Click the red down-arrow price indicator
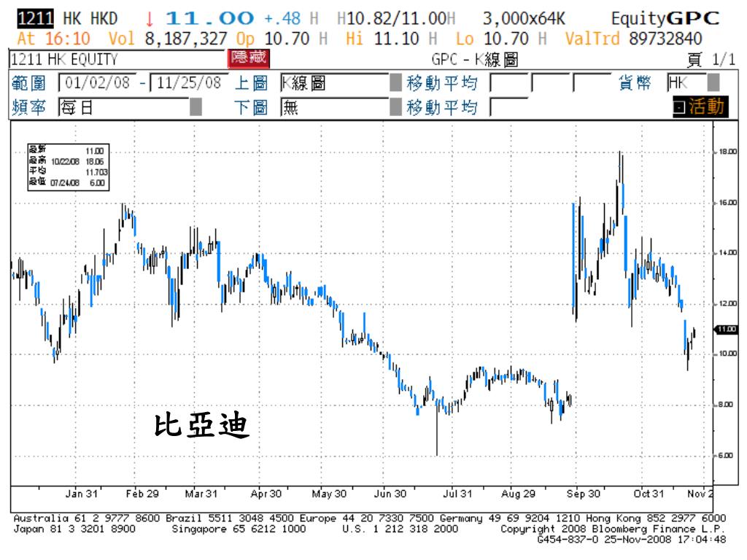747x560 pixels. [150, 19]
